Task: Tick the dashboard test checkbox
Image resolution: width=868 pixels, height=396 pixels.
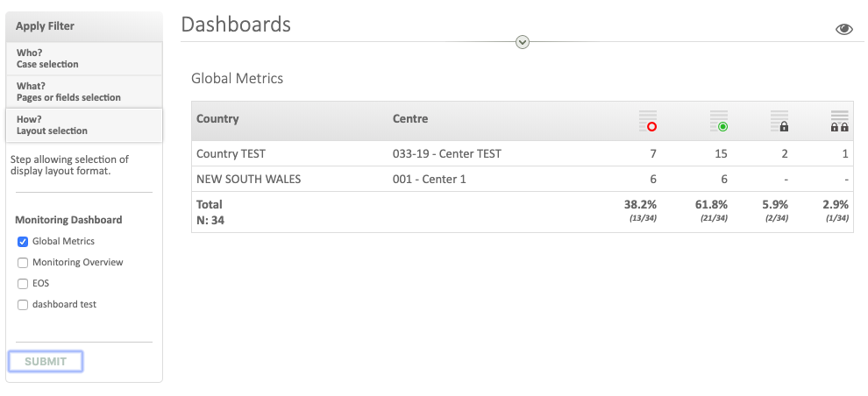Action: tap(24, 305)
